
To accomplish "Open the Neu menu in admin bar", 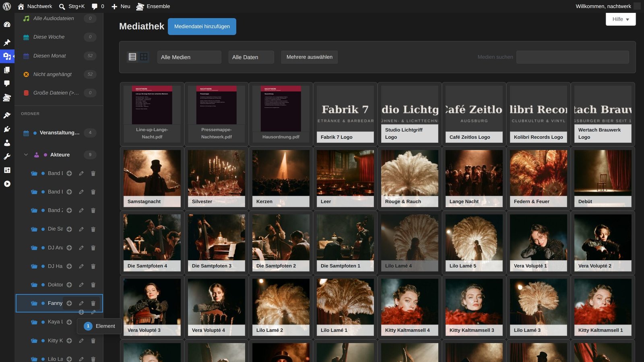I will [121, 6].
